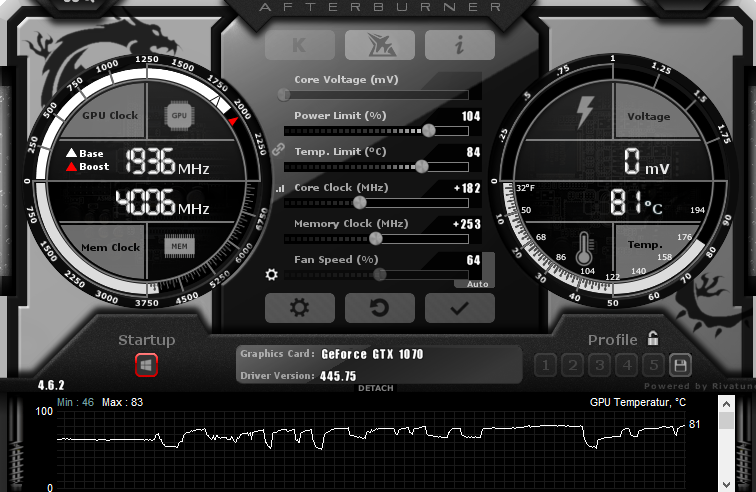Image resolution: width=756 pixels, height=492 pixels.
Task: Click the Temp. Limit value 84
Action: click(473, 152)
